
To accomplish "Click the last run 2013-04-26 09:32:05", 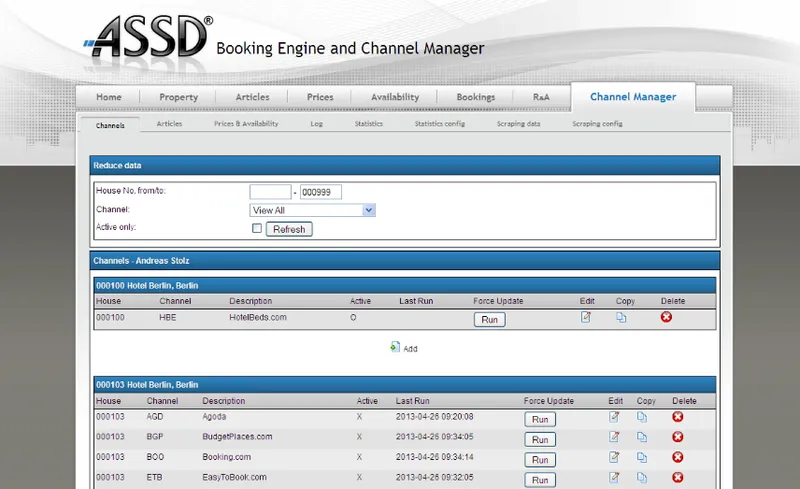I will (434, 477).
